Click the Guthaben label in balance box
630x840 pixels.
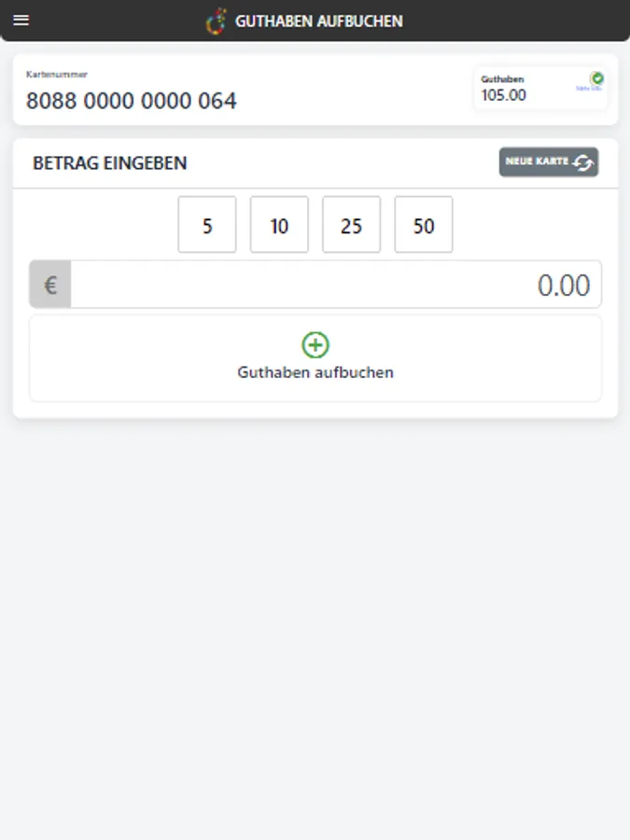(502, 79)
